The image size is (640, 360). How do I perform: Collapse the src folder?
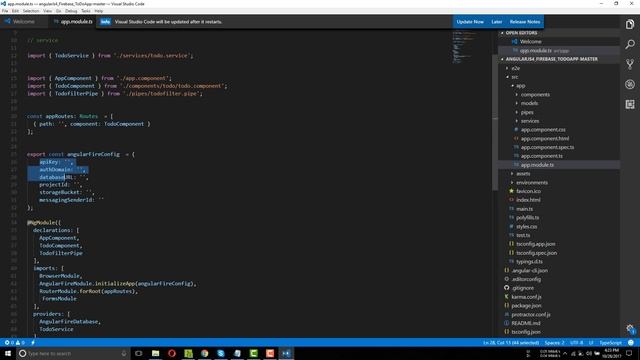[515, 77]
